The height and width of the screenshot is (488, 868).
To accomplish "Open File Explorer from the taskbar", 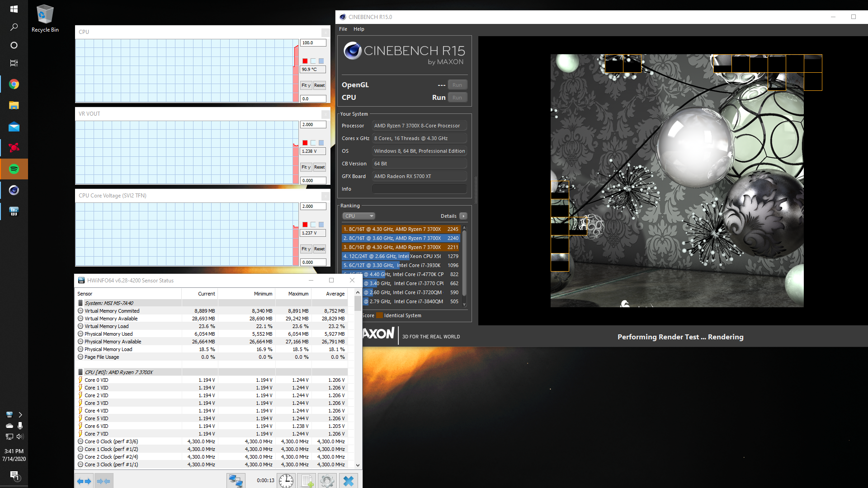I will coord(14,106).
